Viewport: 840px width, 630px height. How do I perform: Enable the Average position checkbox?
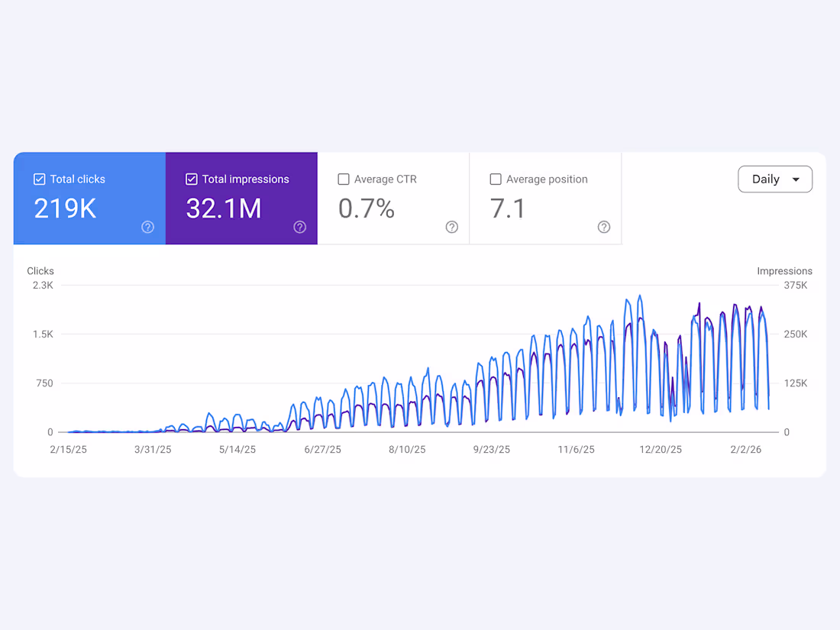496,179
